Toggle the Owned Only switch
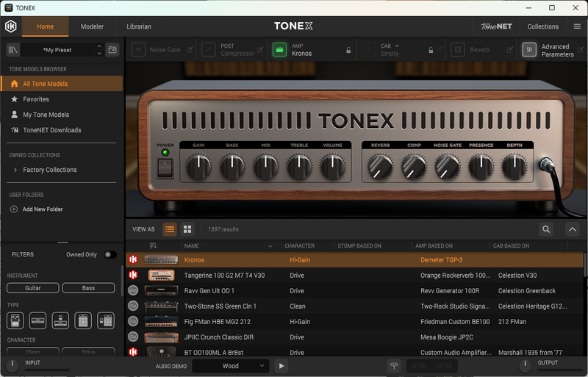Screen dimensions: 588x377 (110, 254)
